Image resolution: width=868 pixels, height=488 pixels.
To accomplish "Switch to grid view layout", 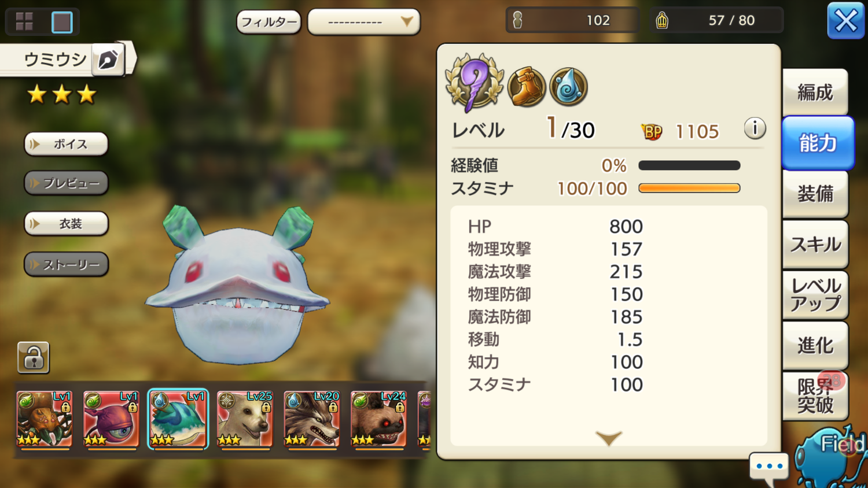I will point(24,22).
